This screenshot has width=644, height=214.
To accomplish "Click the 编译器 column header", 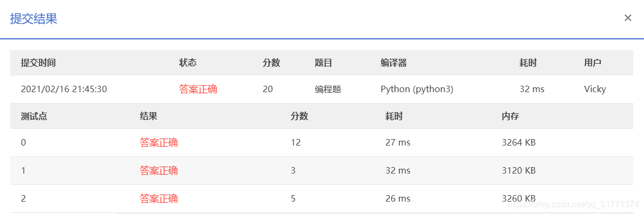I will 394,63.
